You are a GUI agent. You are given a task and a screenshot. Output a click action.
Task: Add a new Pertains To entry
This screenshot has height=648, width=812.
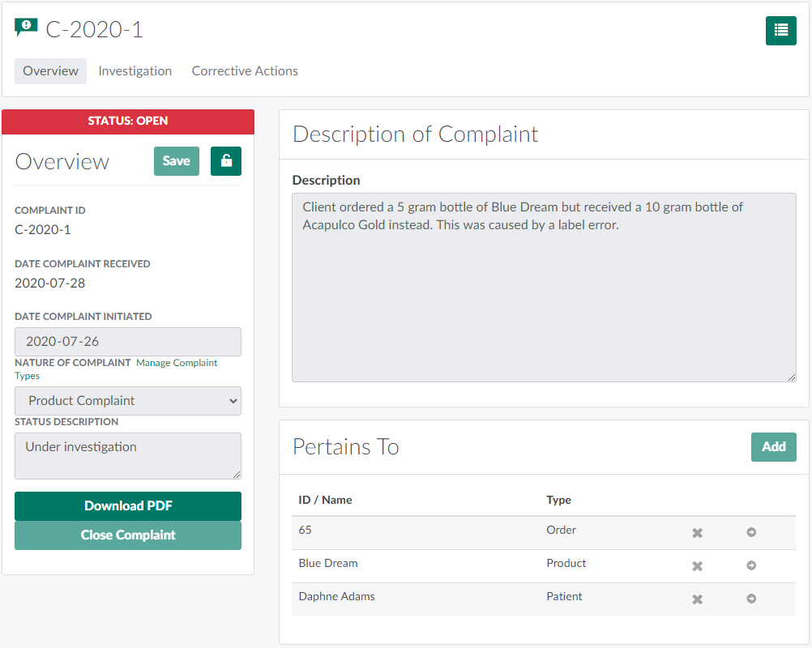click(773, 447)
